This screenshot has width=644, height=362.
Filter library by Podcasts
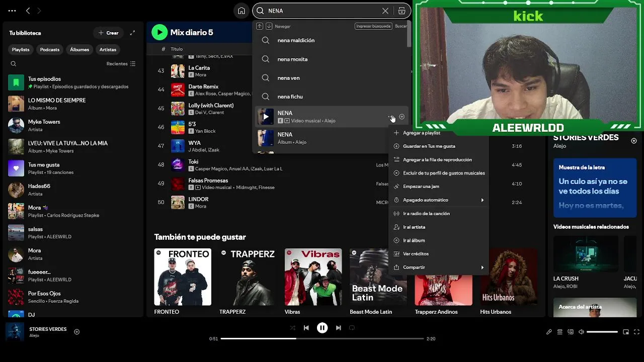(x=50, y=49)
